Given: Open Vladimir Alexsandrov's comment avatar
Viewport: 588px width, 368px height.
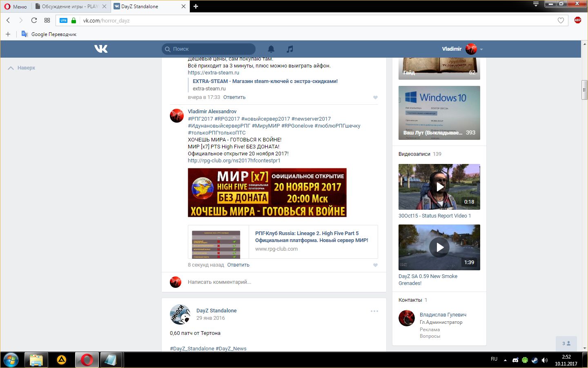Looking at the screenshot, I should tap(177, 116).
